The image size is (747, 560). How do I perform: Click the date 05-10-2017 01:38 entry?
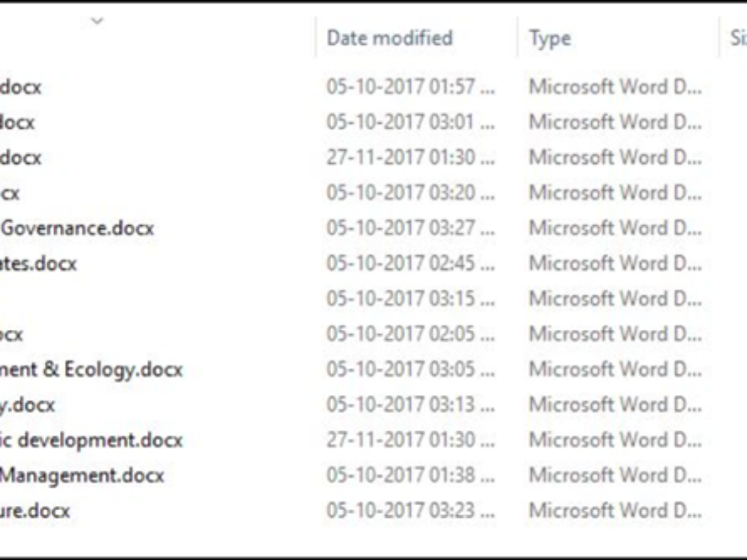[410, 476]
